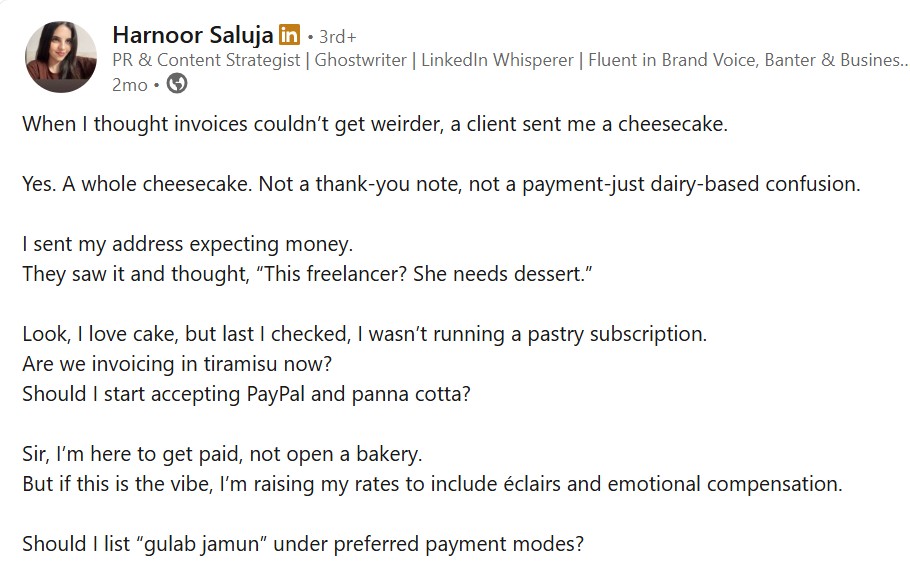
Task: Click the 'invoicing in tiramisu now' line
Action: click(177, 364)
